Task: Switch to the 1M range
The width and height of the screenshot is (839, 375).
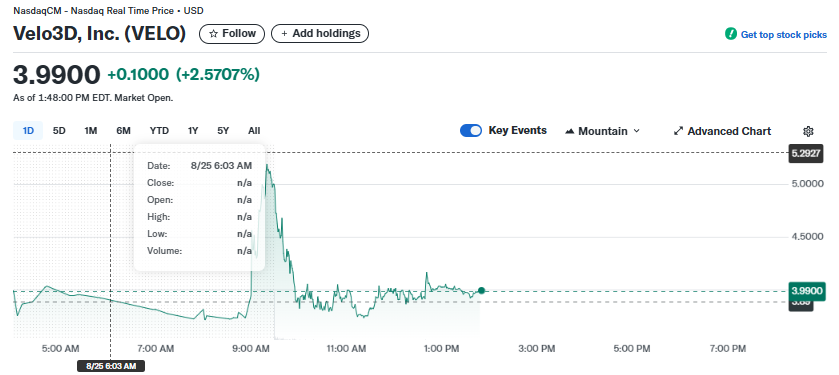Action: pos(90,131)
